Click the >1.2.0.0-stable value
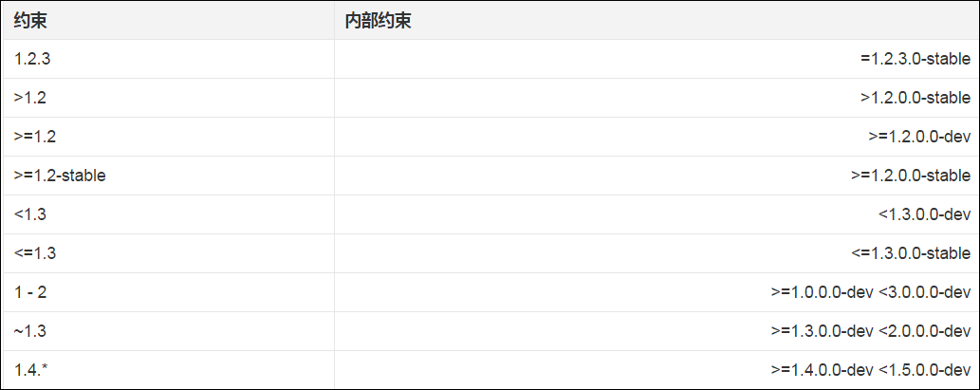This screenshot has height=390, width=980. point(915,98)
